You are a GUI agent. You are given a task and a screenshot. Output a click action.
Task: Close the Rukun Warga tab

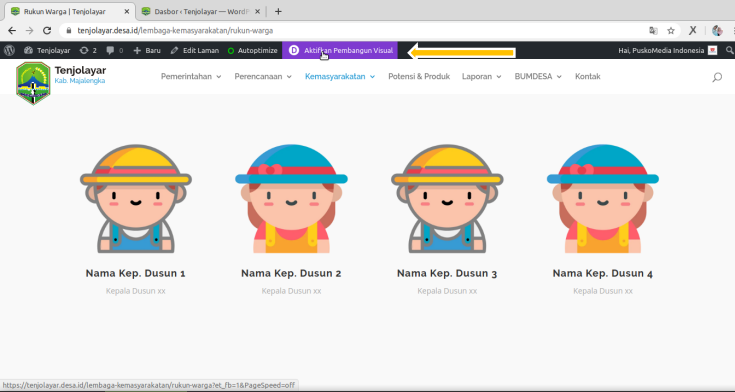click(x=127, y=11)
